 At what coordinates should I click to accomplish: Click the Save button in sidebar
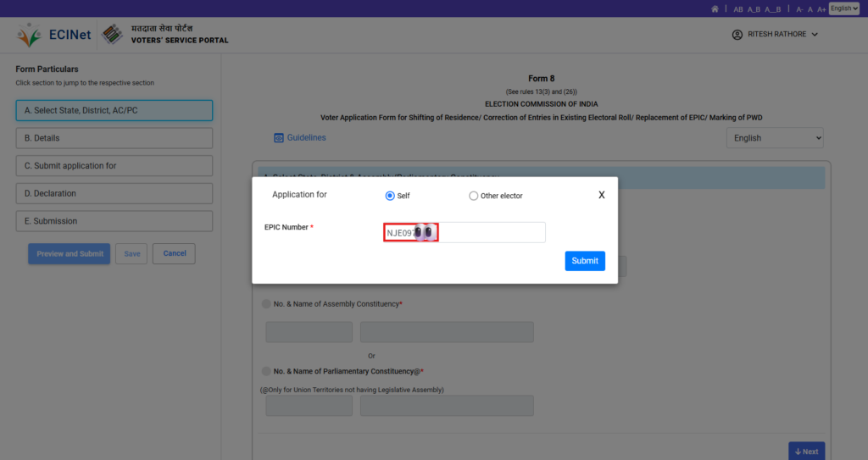(x=131, y=253)
